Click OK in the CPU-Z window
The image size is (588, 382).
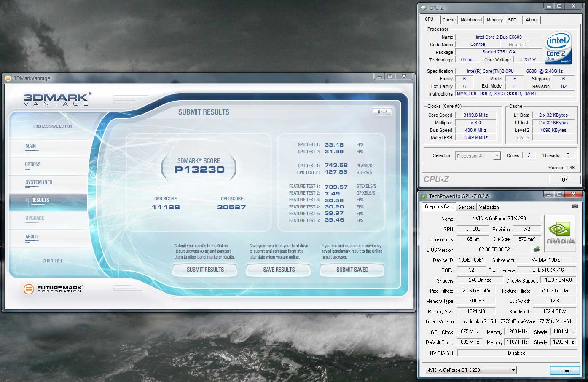(x=565, y=179)
